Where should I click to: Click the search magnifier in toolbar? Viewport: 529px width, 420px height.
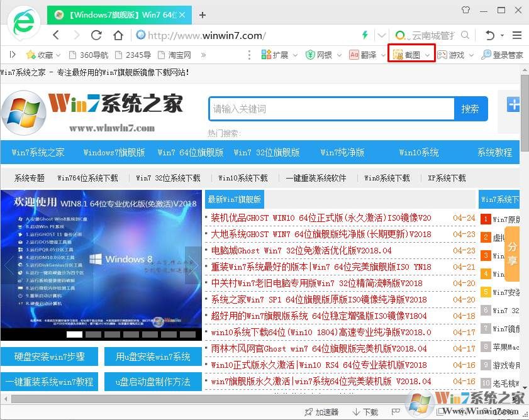465,35
